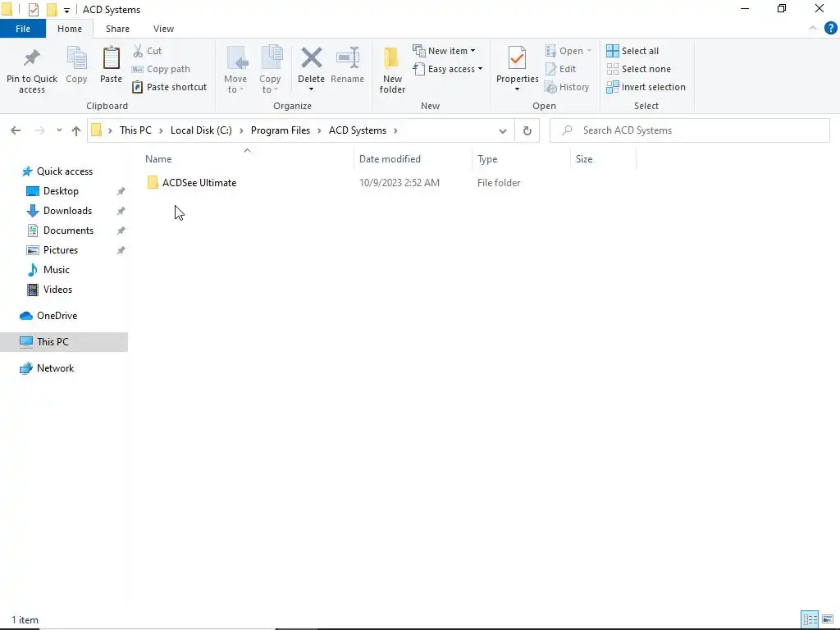Select This PC in navigation pane
The width and height of the screenshot is (840, 630).
[x=64, y=342]
